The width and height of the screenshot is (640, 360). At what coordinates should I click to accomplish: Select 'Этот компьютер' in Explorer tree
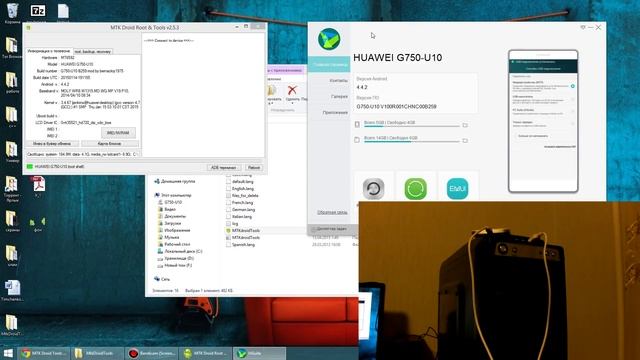click(173, 195)
